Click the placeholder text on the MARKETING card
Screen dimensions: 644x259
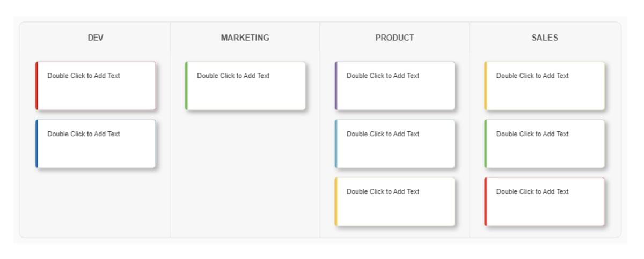[233, 76]
